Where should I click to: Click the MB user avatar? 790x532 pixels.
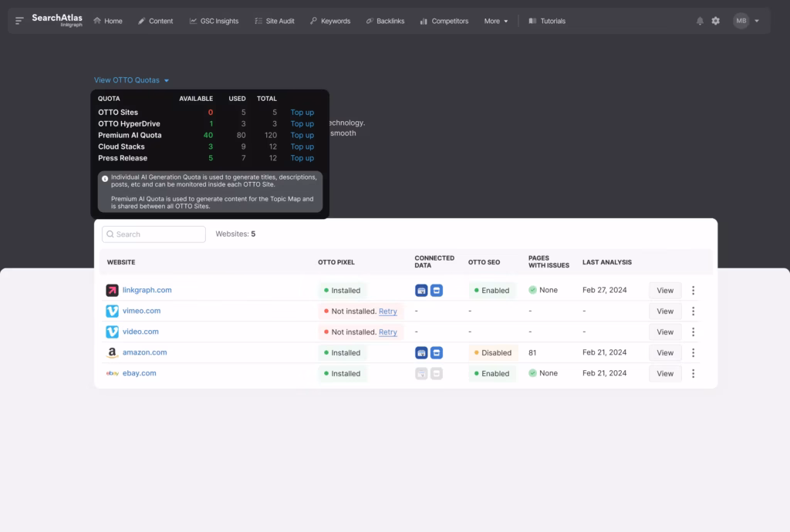(741, 21)
